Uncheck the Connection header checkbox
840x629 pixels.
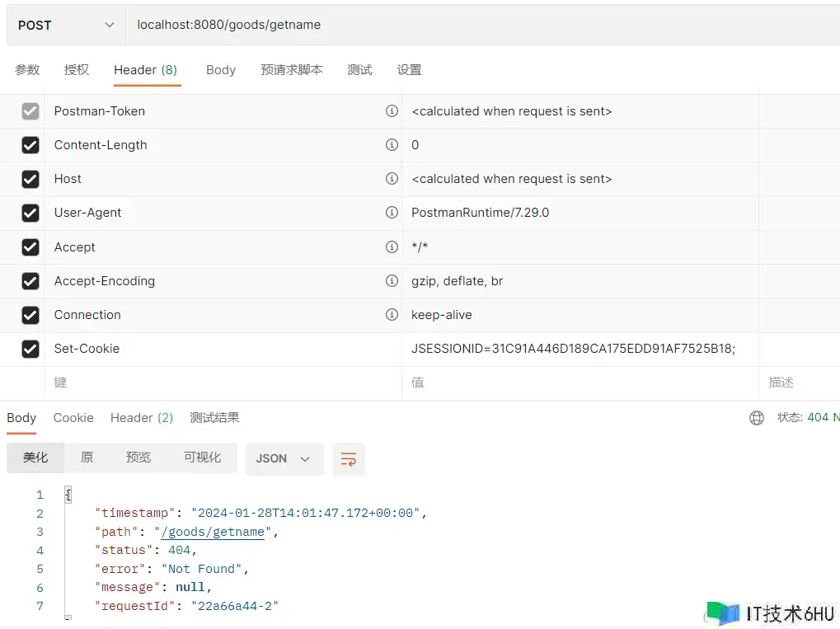coord(31,315)
